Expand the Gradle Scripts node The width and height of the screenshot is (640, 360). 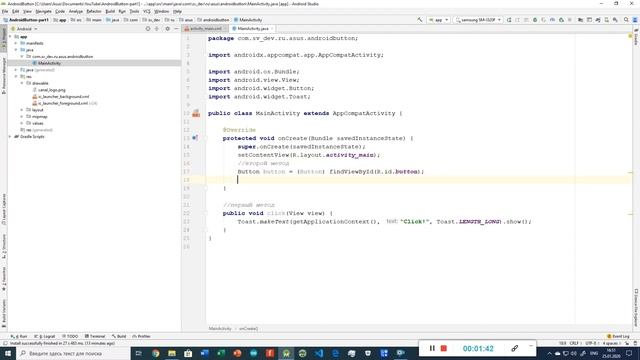11,137
